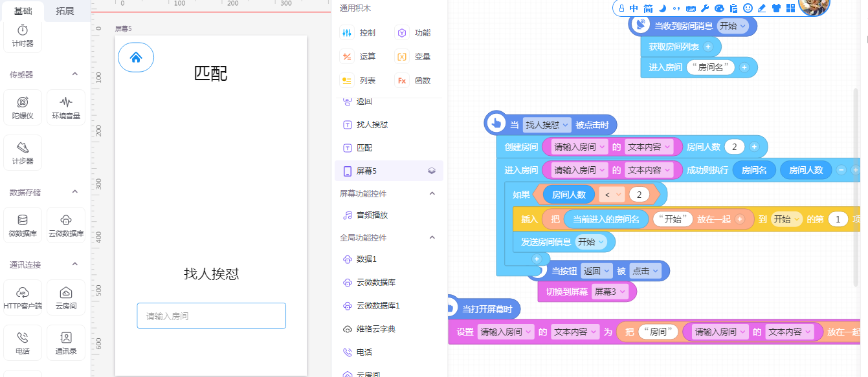The height and width of the screenshot is (377, 868).
Task: Click the shirt icon in IME toolbar
Action: tap(776, 8)
